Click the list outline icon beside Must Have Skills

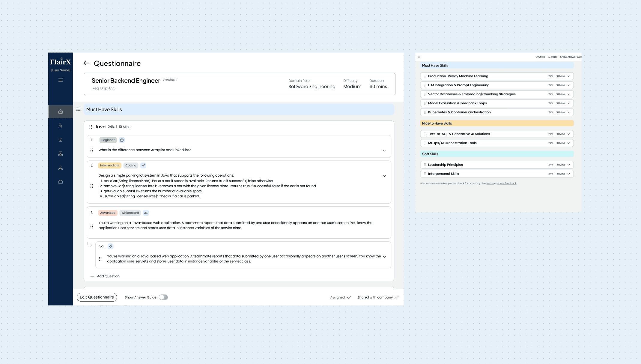pos(78,109)
